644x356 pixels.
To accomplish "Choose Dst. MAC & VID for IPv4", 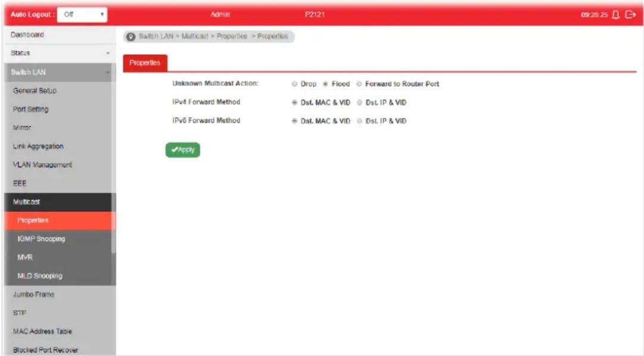I will pyautogui.click(x=294, y=102).
